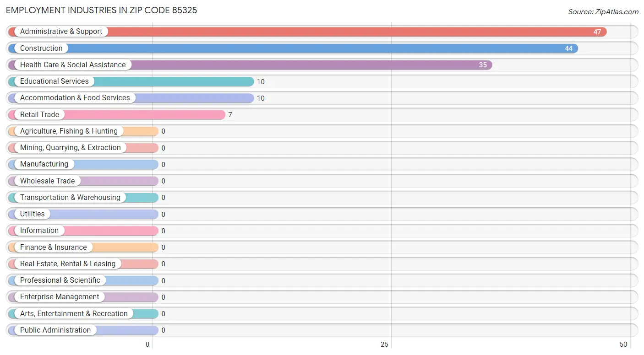Click the value 44 on the Construction bar
The height and width of the screenshot is (355, 644).
point(568,48)
